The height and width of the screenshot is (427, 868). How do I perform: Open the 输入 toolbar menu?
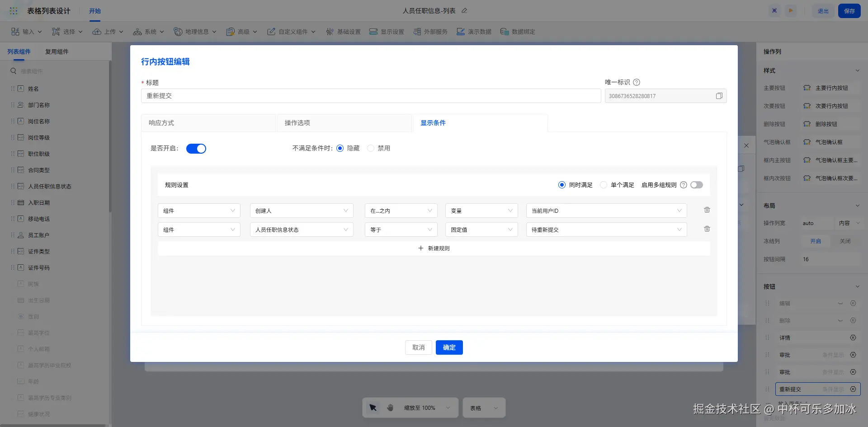tap(27, 32)
